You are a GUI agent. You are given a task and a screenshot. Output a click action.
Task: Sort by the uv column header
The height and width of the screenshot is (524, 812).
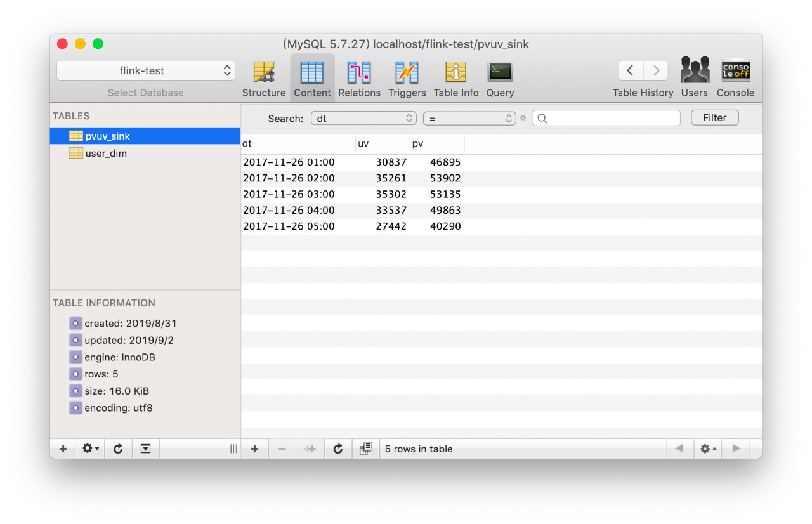(x=383, y=144)
